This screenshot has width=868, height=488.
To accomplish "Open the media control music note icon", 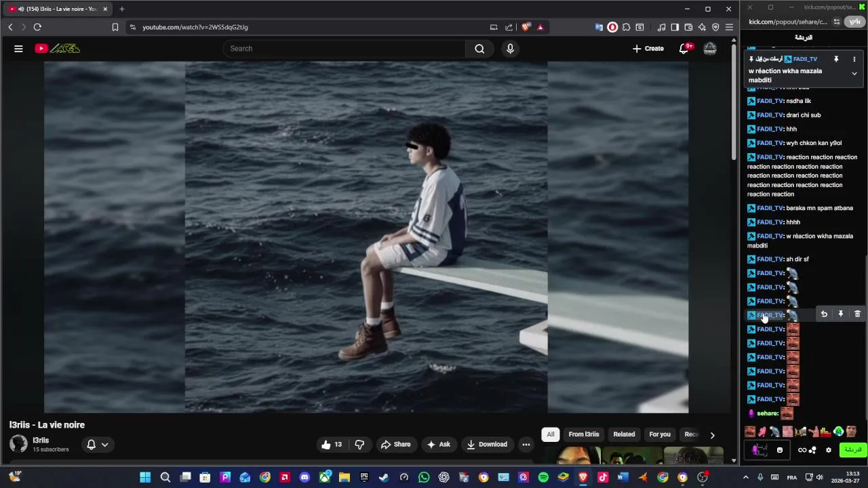I will tap(661, 27).
